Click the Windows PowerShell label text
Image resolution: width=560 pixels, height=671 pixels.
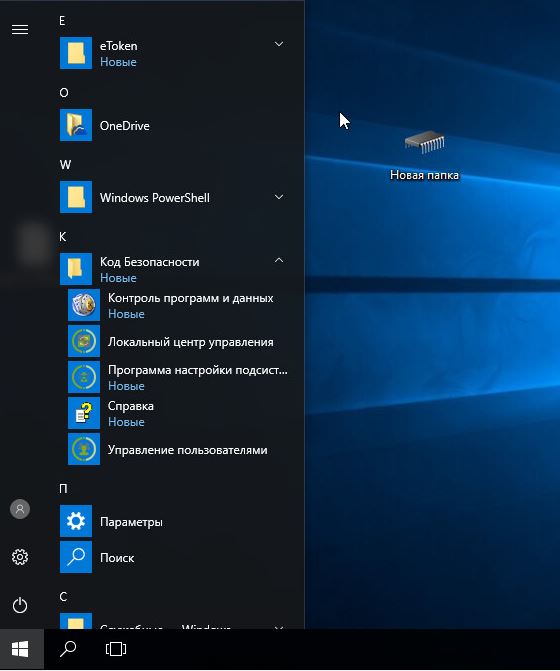coord(154,198)
